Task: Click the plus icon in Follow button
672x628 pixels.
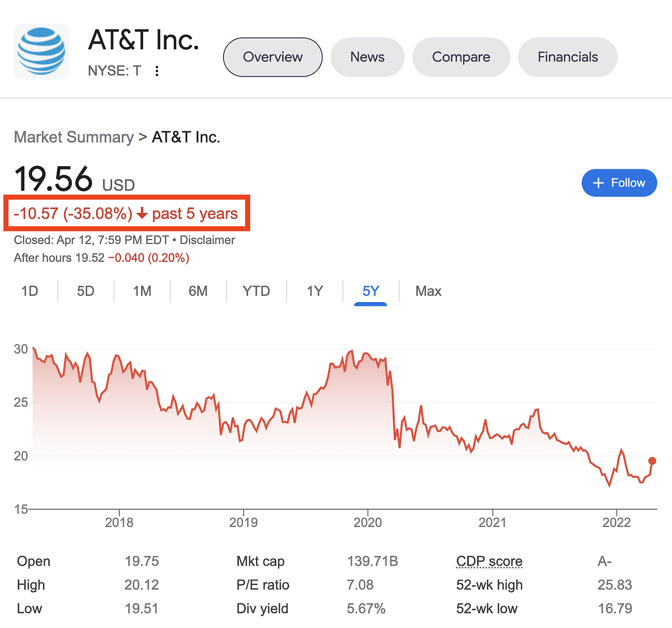Action: click(598, 183)
